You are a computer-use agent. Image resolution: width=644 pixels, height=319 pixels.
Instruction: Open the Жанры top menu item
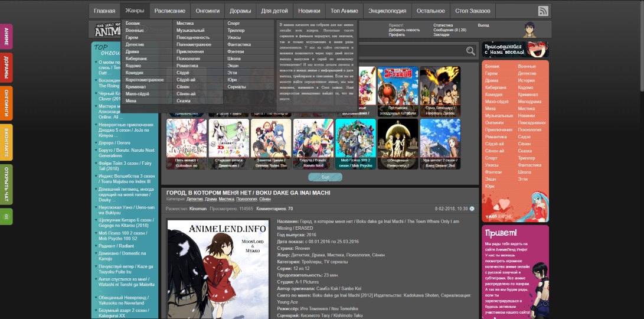coord(135,11)
